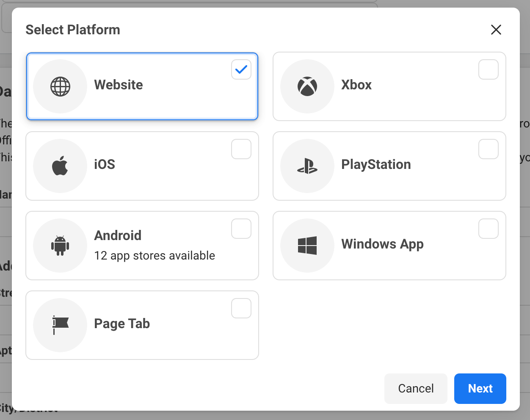Image resolution: width=530 pixels, height=420 pixels.
Task: Click the Page Tab flag icon
Action: click(60, 325)
